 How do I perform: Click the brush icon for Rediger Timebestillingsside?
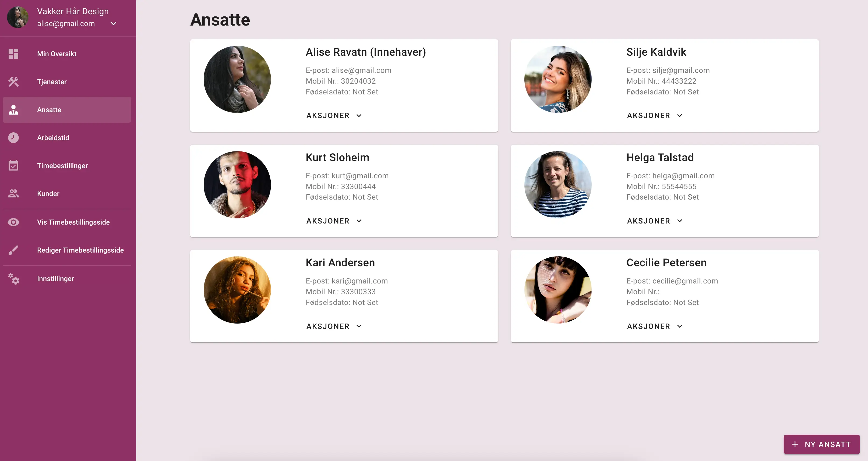[13, 250]
